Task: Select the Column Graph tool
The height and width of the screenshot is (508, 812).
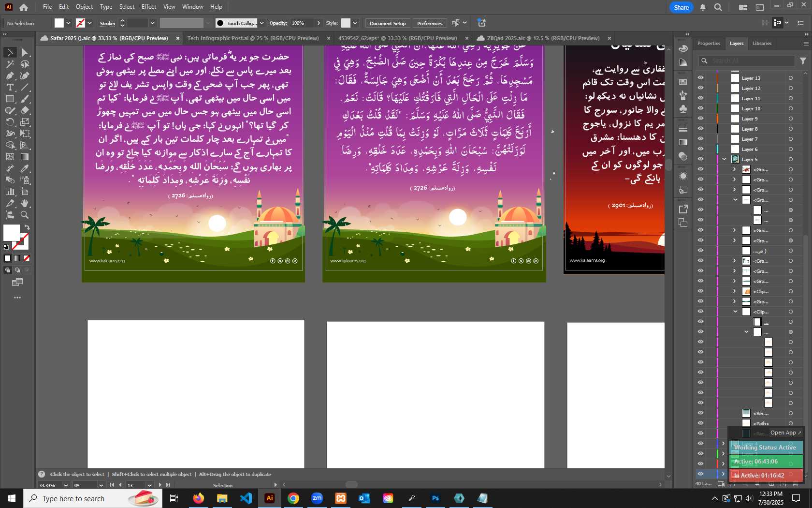Action: click(x=10, y=192)
